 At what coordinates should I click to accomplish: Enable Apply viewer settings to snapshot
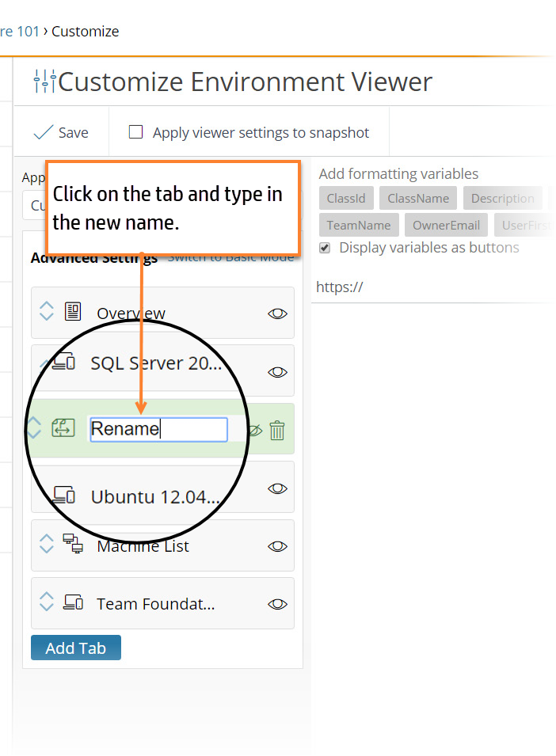click(135, 132)
